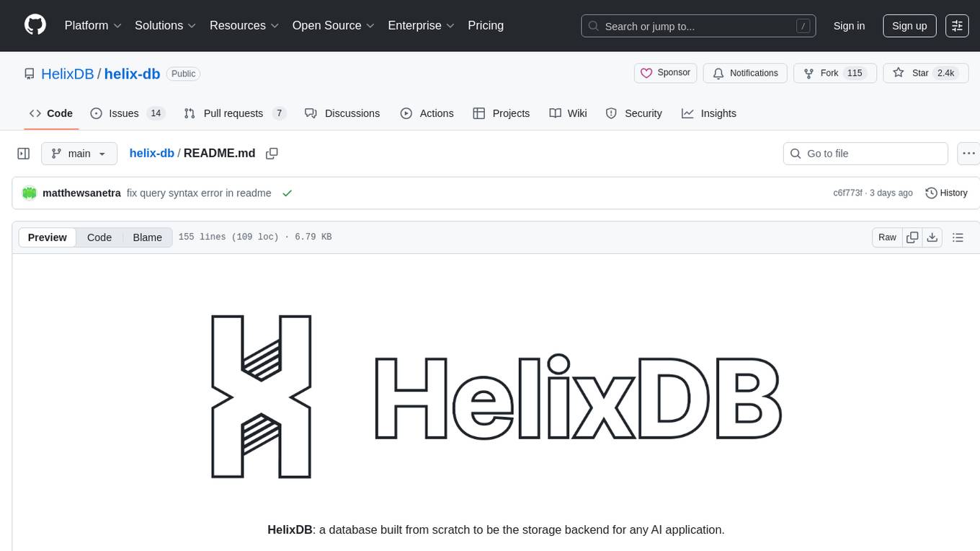Download the raw file
Viewport: 980px width, 551px height.
pyautogui.click(x=932, y=237)
